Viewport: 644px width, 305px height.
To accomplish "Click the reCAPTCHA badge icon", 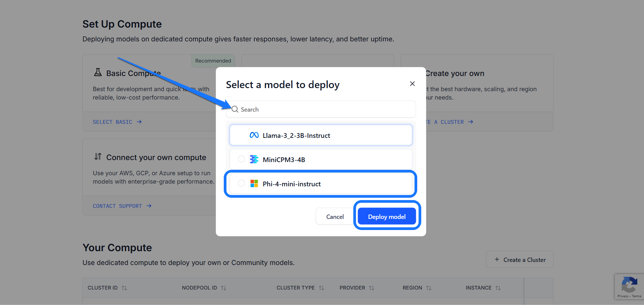I will click(x=629, y=285).
